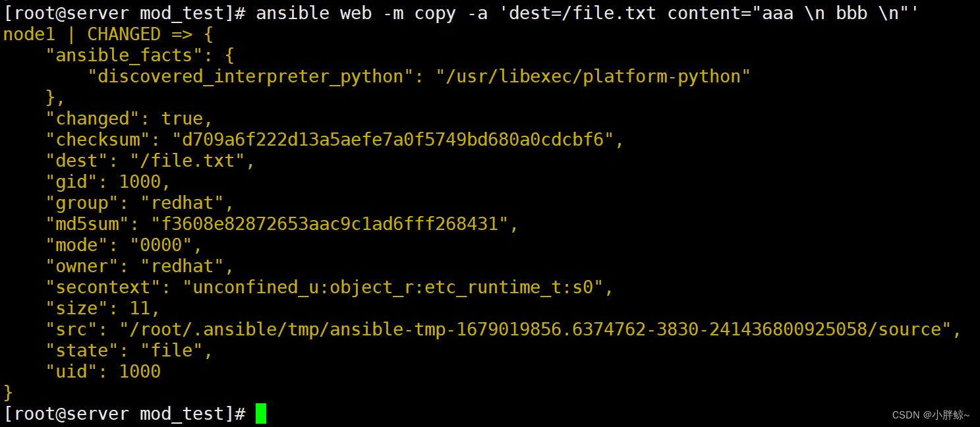This screenshot has height=427, width=980.
Task: Click the group value "redhat"
Action: coord(183,203)
